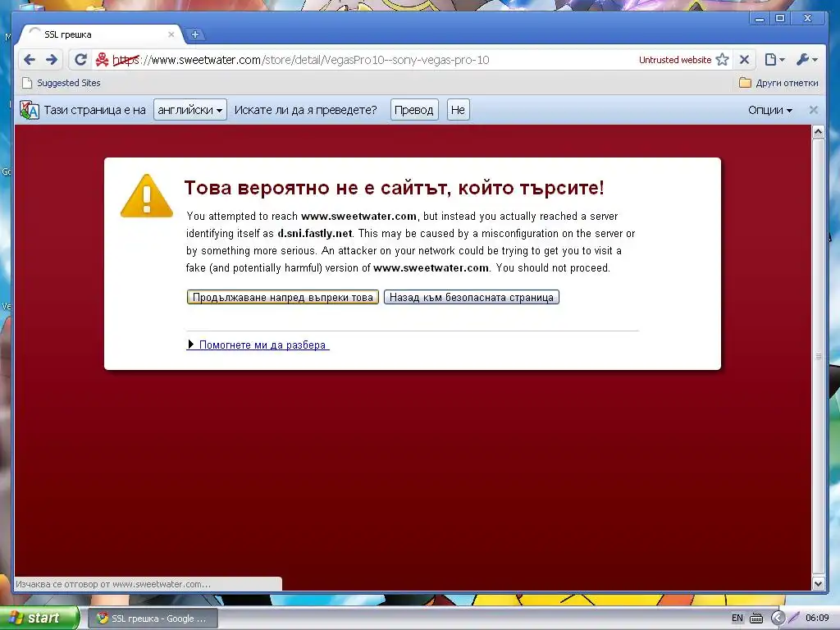Image resolution: width=840 pixels, height=630 pixels.
Task: Click the EN language indicator
Action: [x=737, y=619]
